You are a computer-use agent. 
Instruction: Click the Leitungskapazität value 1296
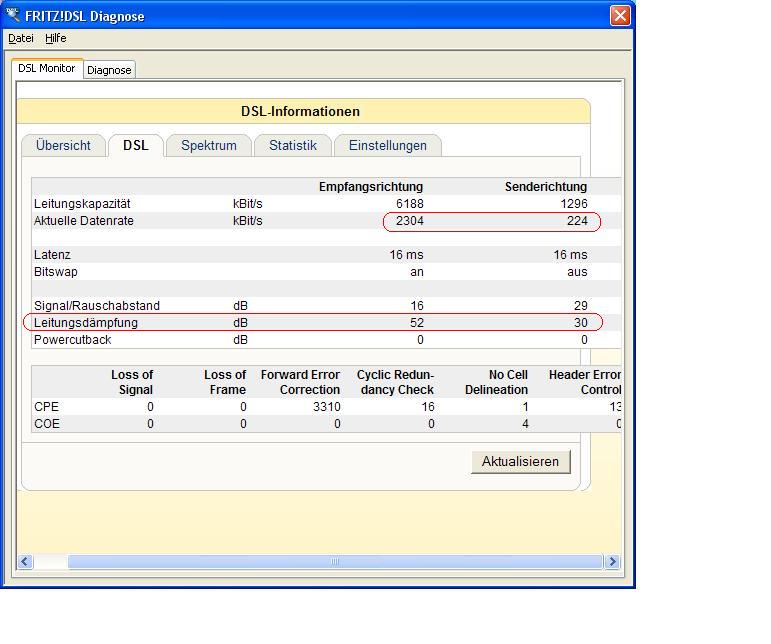(574, 204)
